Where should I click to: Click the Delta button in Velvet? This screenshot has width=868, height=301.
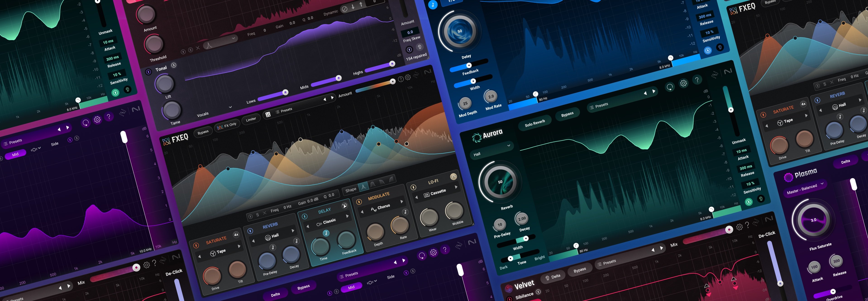553,277
